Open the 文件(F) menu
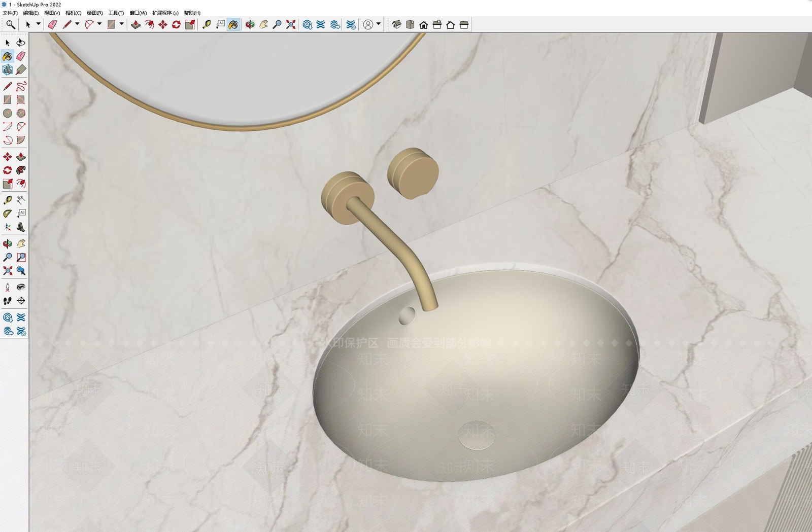 click(x=10, y=13)
